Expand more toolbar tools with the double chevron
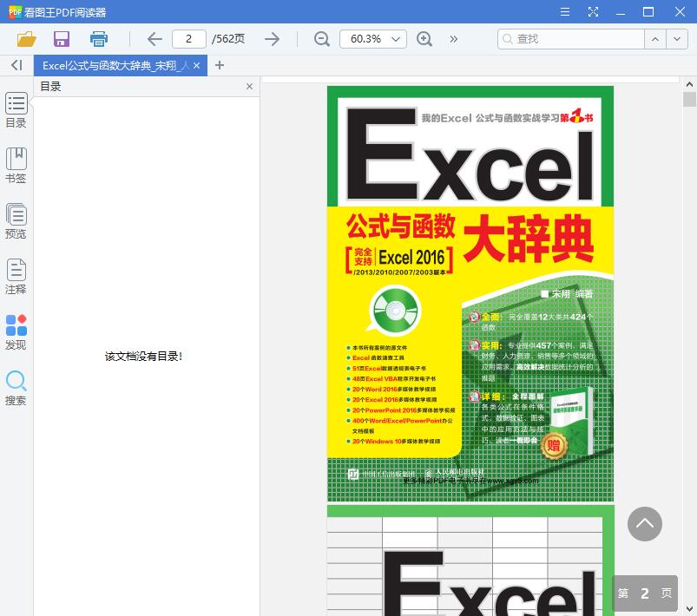The width and height of the screenshot is (697, 616). 453,39
